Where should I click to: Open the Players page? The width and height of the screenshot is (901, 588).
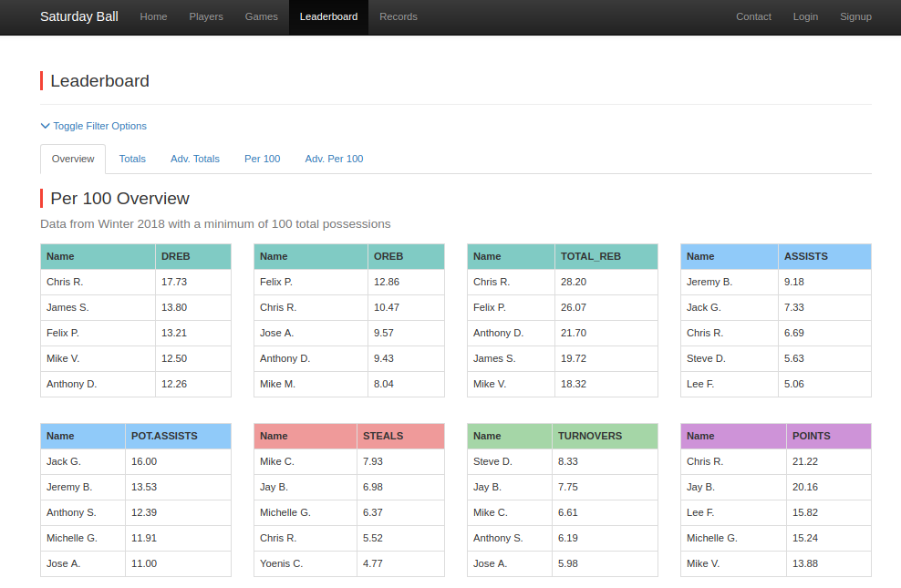pyautogui.click(x=206, y=16)
